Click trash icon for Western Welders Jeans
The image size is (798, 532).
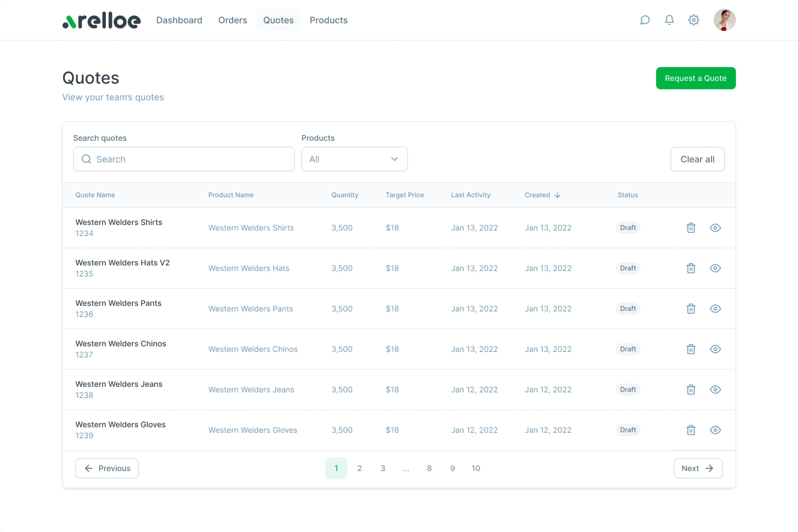tap(691, 390)
